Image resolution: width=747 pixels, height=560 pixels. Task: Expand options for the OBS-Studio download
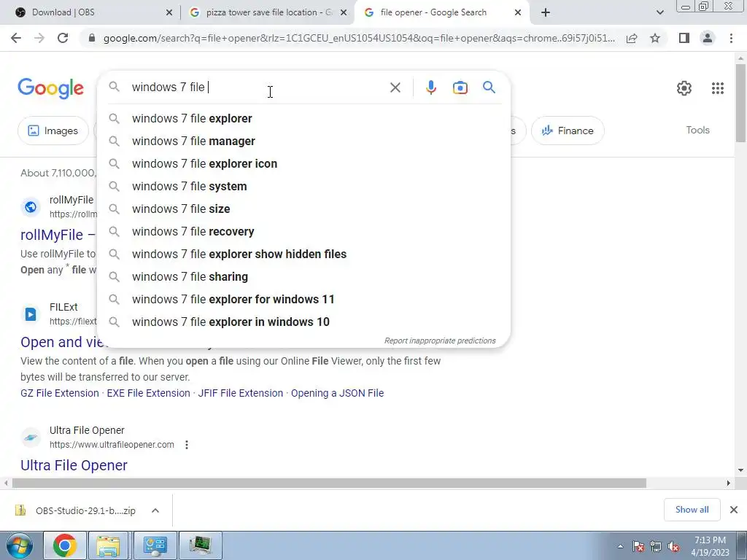(x=155, y=510)
